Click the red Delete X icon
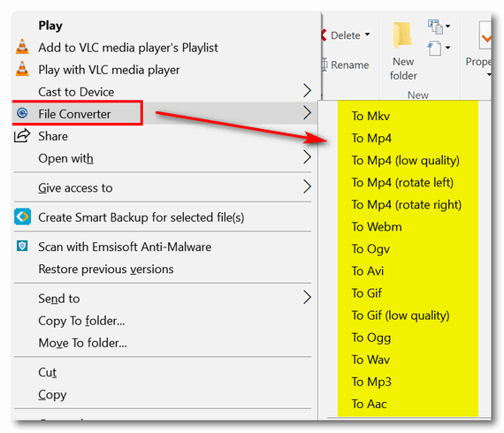The height and width of the screenshot is (433, 504). (324, 35)
